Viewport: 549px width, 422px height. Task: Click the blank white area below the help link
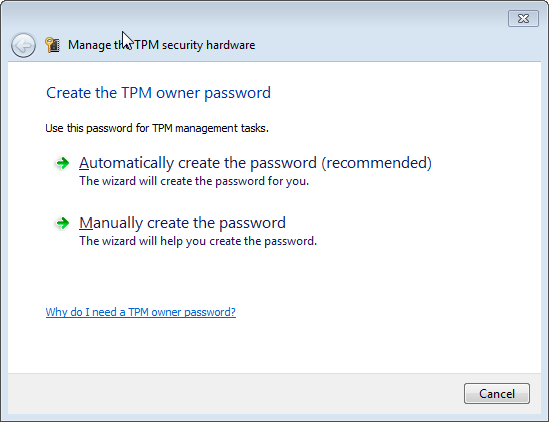click(x=274, y=345)
